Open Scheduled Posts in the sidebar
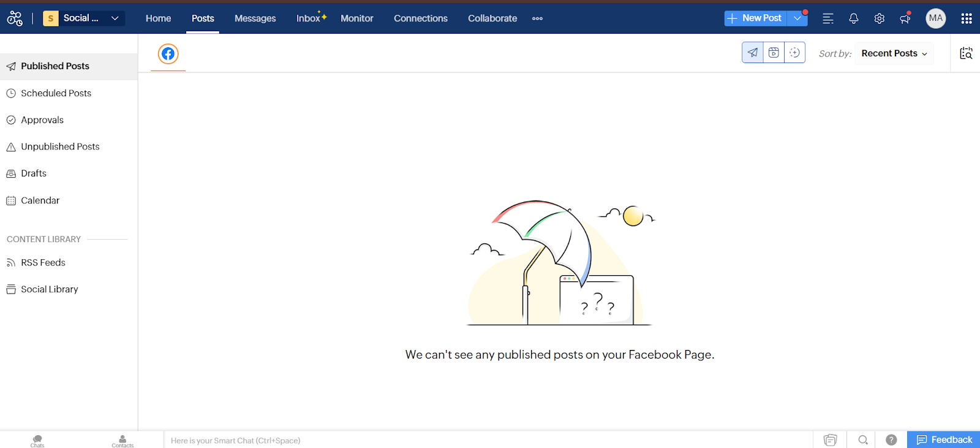The height and width of the screenshot is (448, 980). tap(56, 93)
